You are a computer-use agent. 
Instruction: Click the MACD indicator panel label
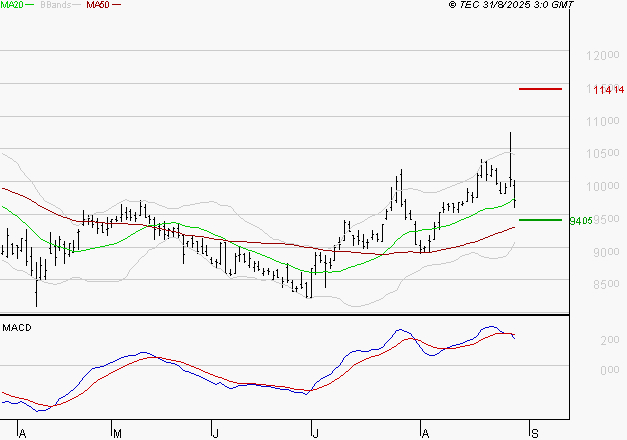(x=17, y=328)
